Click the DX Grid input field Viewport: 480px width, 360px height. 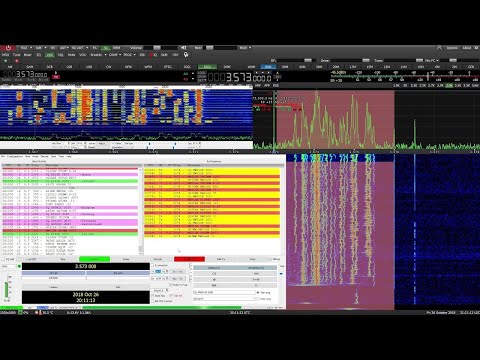118,278
